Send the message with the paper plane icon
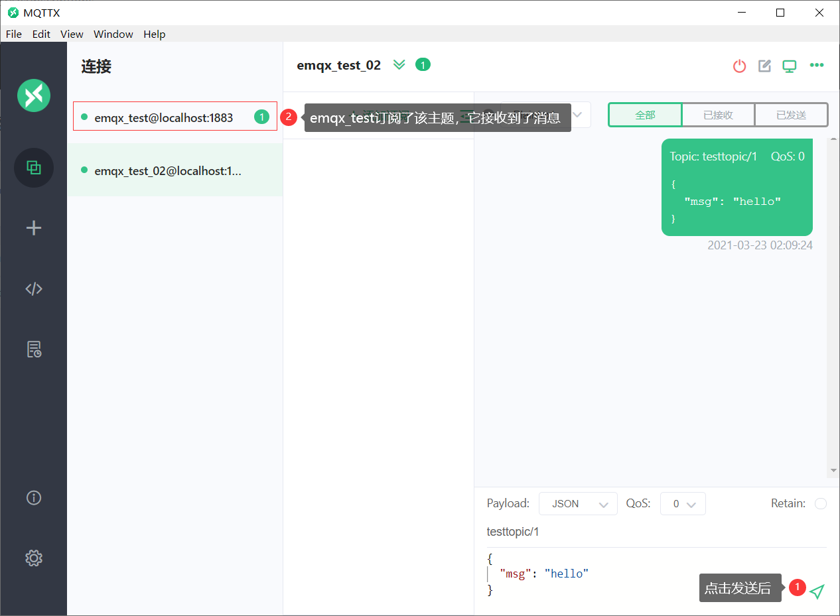The height and width of the screenshot is (616, 840). (817, 591)
